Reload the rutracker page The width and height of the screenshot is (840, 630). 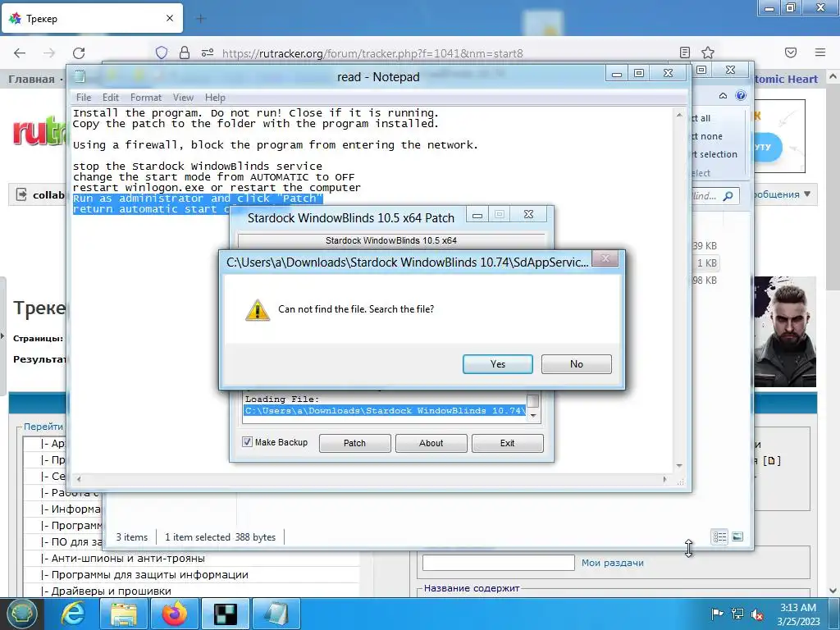pos(79,52)
